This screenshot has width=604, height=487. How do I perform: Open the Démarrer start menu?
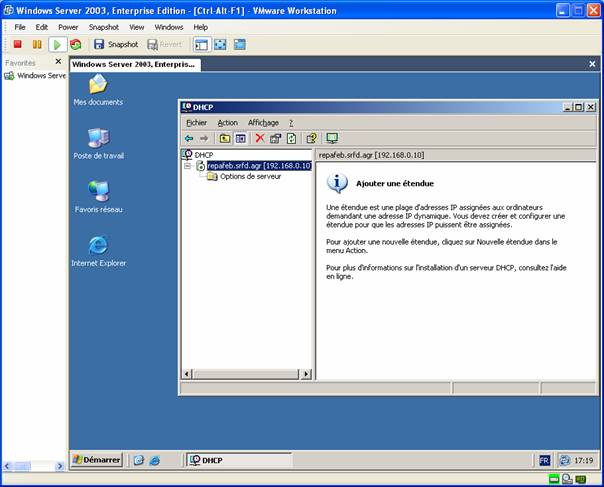click(97, 460)
